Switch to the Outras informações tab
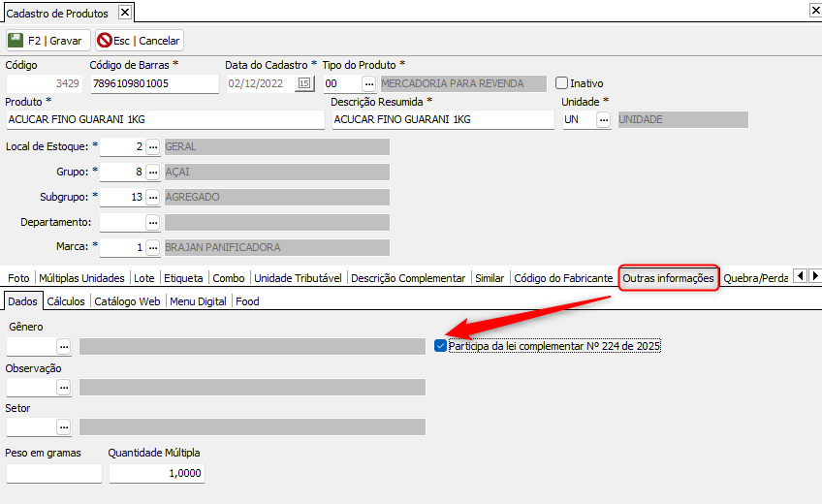The image size is (822, 504). (669, 278)
